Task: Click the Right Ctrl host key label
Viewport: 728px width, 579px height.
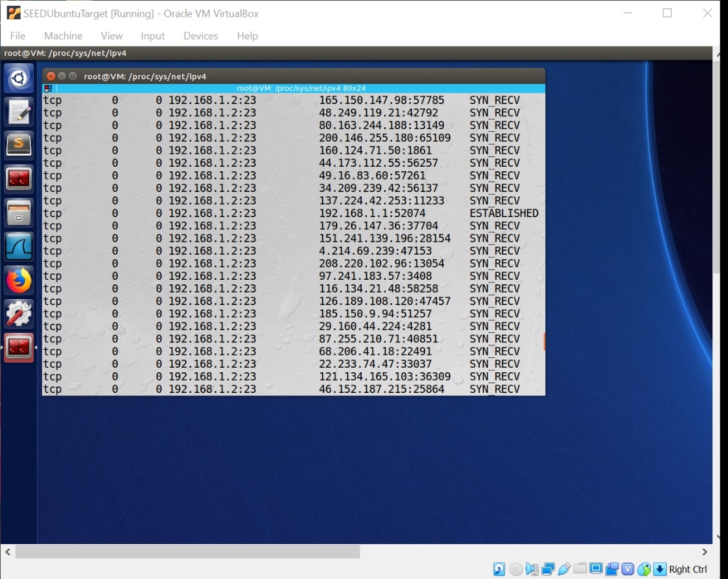Action: coord(687,569)
